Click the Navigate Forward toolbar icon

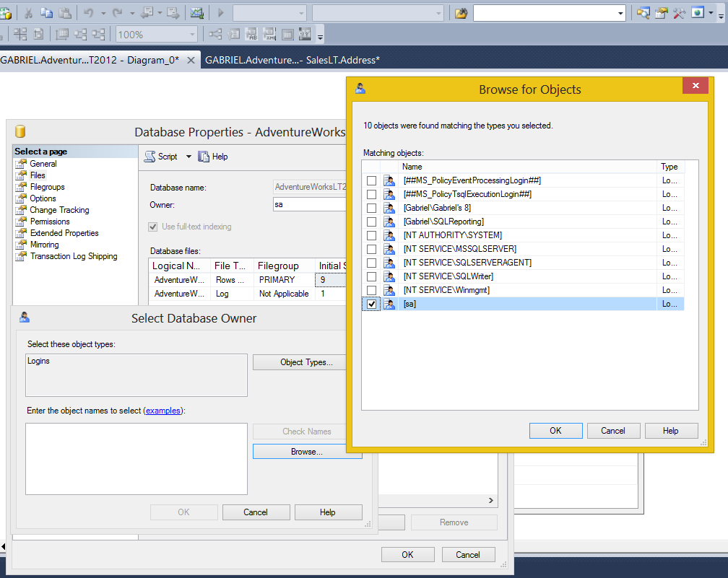(173, 13)
